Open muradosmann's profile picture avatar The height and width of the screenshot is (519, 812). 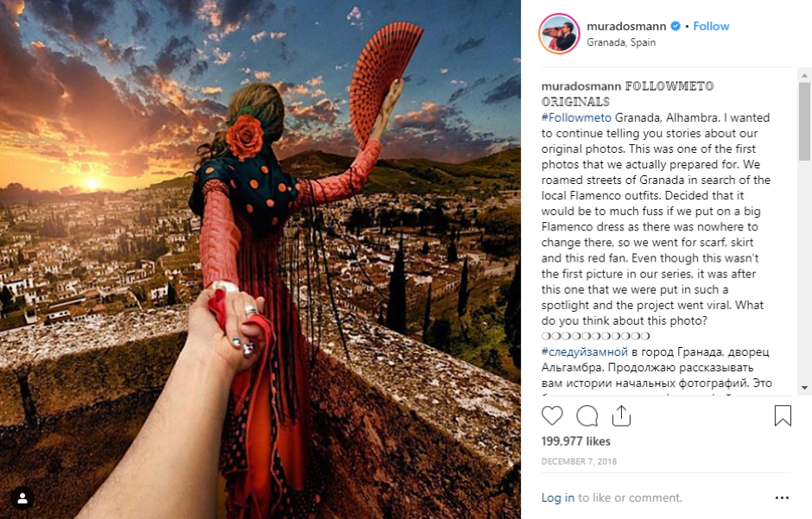pos(559,34)
